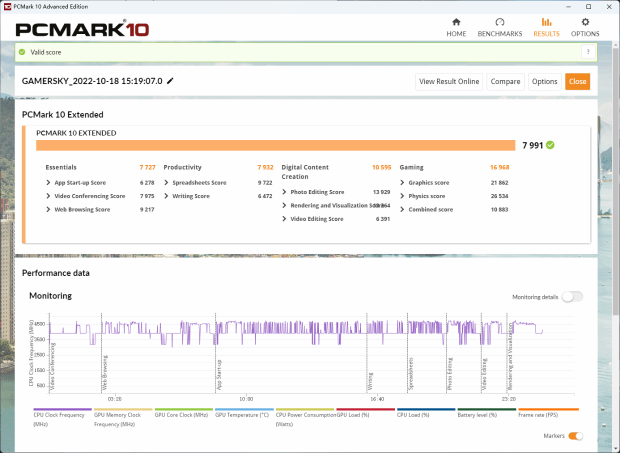Select GPU Core Clock legend swatch
The width and height of the screenshot is (620, 453).
pyautogui.click(x=183, y=410)
